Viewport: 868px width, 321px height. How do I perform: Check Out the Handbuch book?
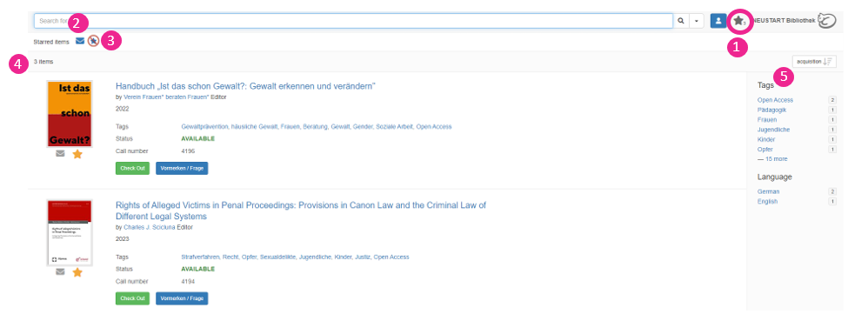[132, 168]
